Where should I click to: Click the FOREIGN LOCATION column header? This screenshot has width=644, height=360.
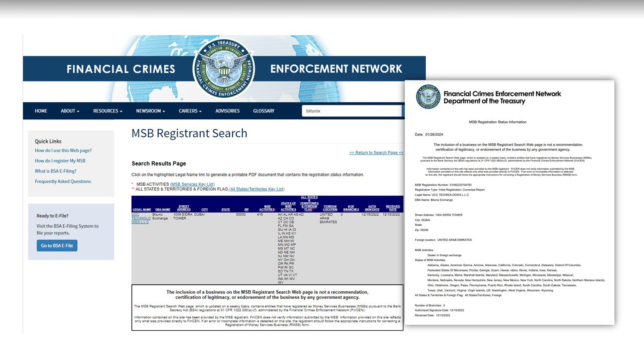coord(330,208)
